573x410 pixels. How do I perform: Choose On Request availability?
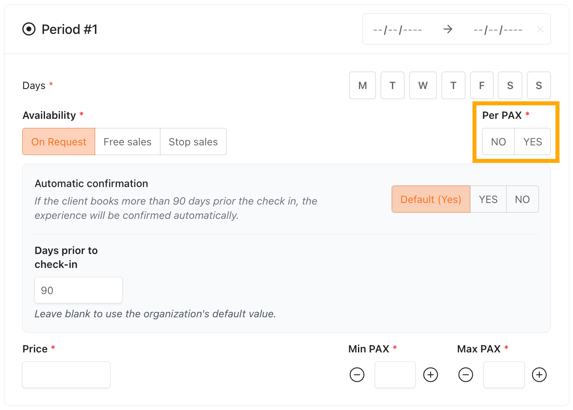[x=59, y=142]
